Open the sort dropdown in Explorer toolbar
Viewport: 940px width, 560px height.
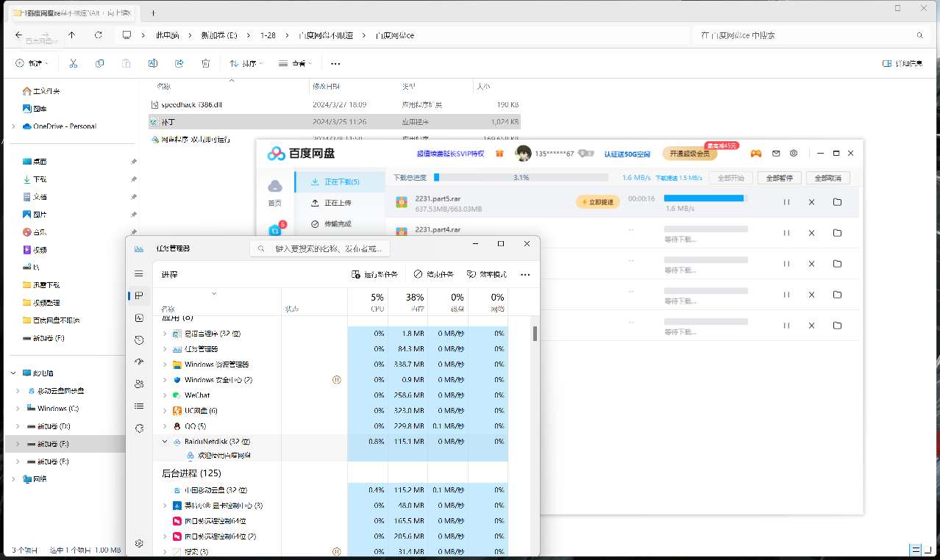(x=246, y=64)
